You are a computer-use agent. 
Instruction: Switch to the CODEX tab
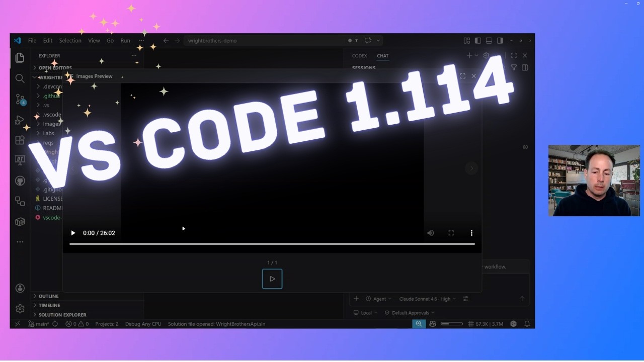(x=360, y=56)
